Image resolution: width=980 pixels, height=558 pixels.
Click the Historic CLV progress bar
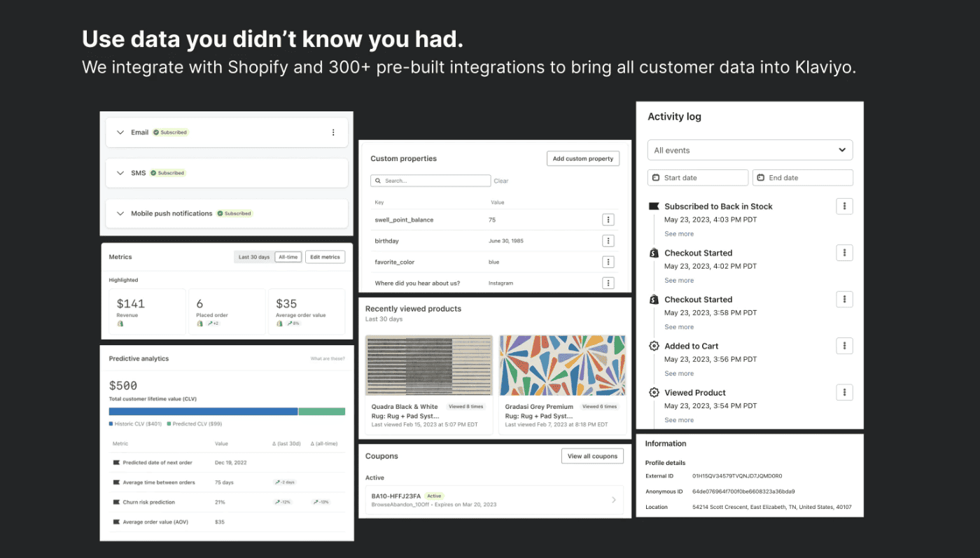tap(202, 412)
